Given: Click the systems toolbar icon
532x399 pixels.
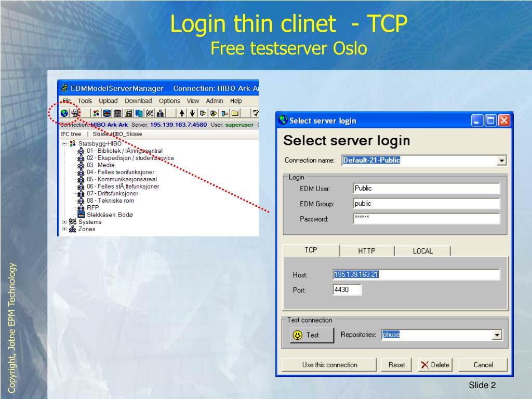Looking at the screenshot, I should click(x=150, y=113).
